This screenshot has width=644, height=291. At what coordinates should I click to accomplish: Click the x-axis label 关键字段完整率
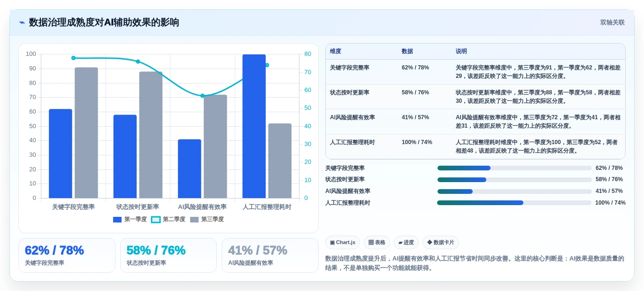tap(73, 207)
